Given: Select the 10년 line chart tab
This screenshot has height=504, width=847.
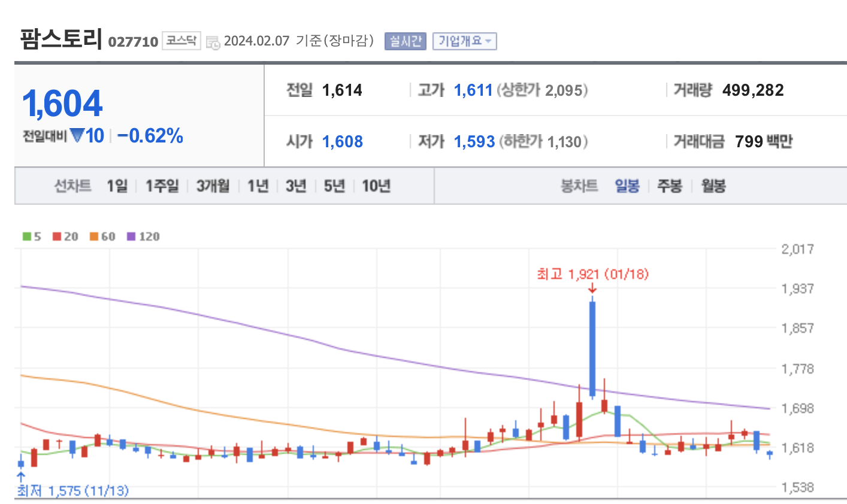Looking at the screenshot, I should [x=376, y=186].
